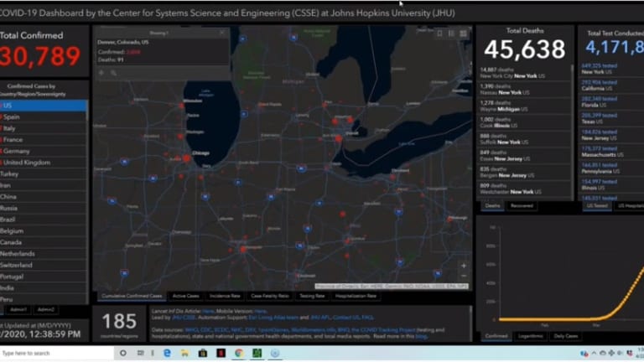Open Microsoft Store from the taskbar
The height and width of the screenshot is (362, 644).
coord(203,353)
